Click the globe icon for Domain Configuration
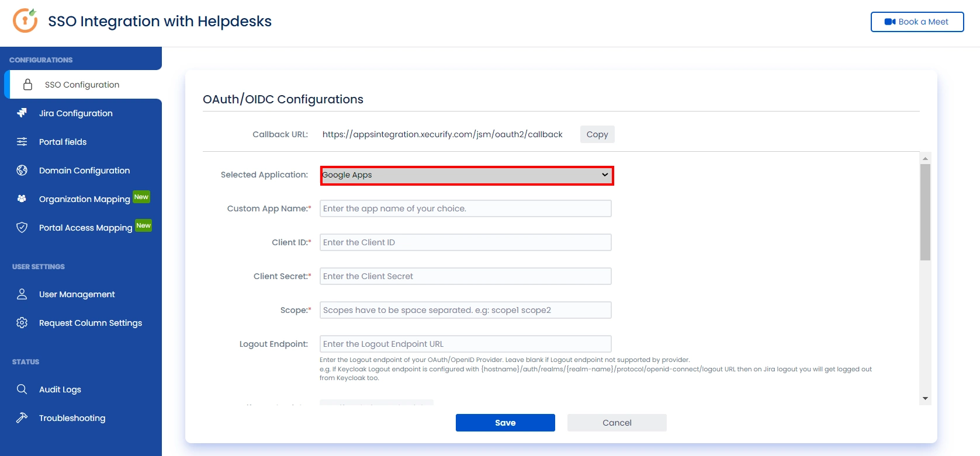 click(x=22, y=170)
